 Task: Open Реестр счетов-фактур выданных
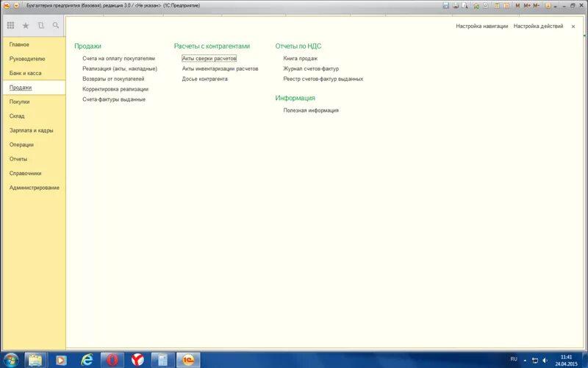coord(323,79)
